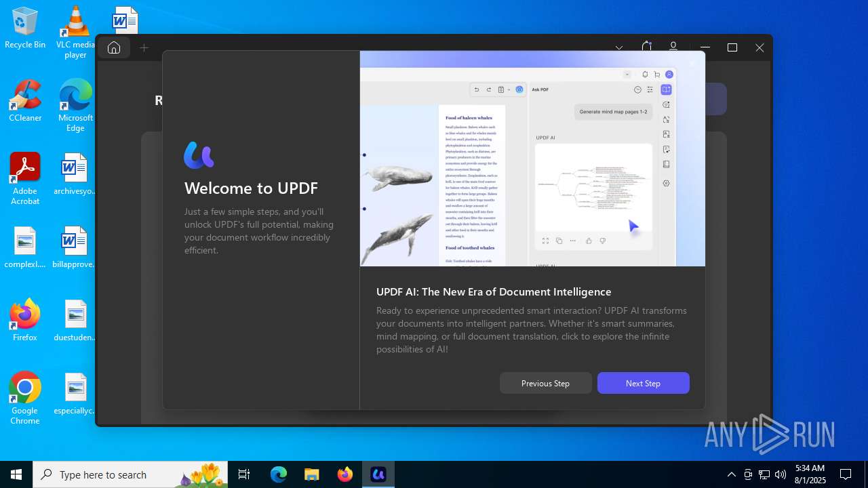Close the UPDF window
868x488 pixels.
[759, 47]
